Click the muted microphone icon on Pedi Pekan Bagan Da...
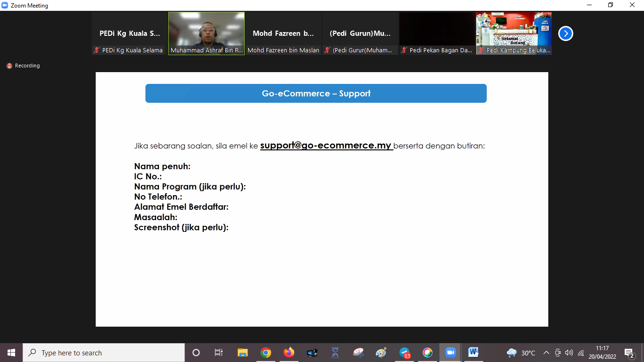The width and height of the screenshot is (644, 362). 405,50
